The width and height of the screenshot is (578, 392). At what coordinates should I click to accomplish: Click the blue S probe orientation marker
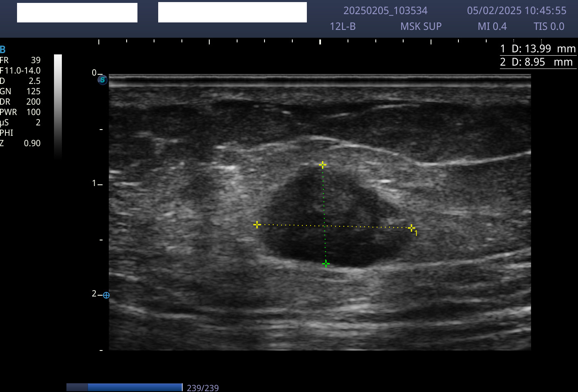[103, 80]
